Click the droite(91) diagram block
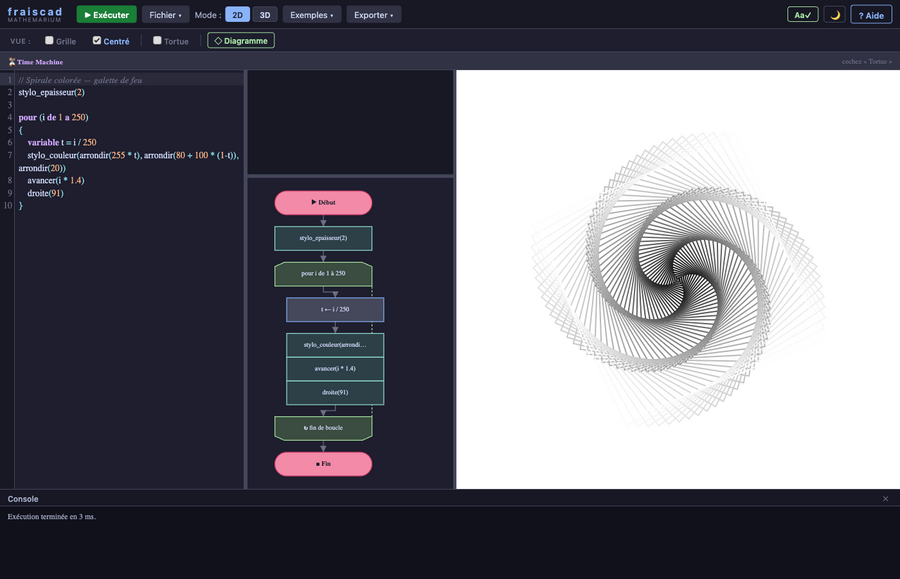The height and width of the screenshot is (579, 900). coord(335,393)
